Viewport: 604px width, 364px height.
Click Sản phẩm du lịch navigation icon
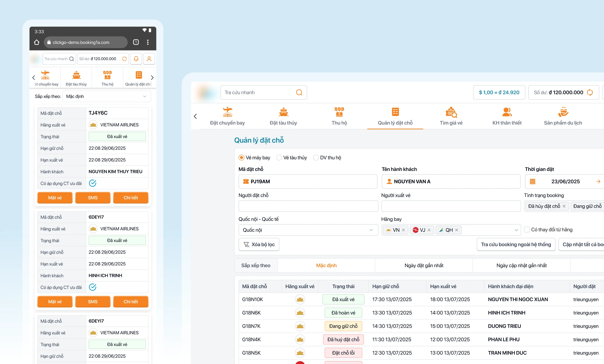click(x=563, y=112)
